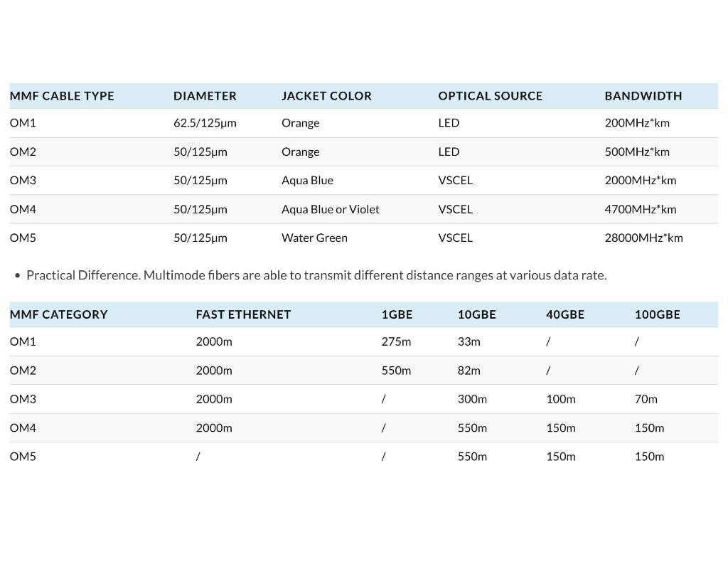The image size is (728, 569).
Task: Click OM1 in the cable type table
Action: pos(23,123)
